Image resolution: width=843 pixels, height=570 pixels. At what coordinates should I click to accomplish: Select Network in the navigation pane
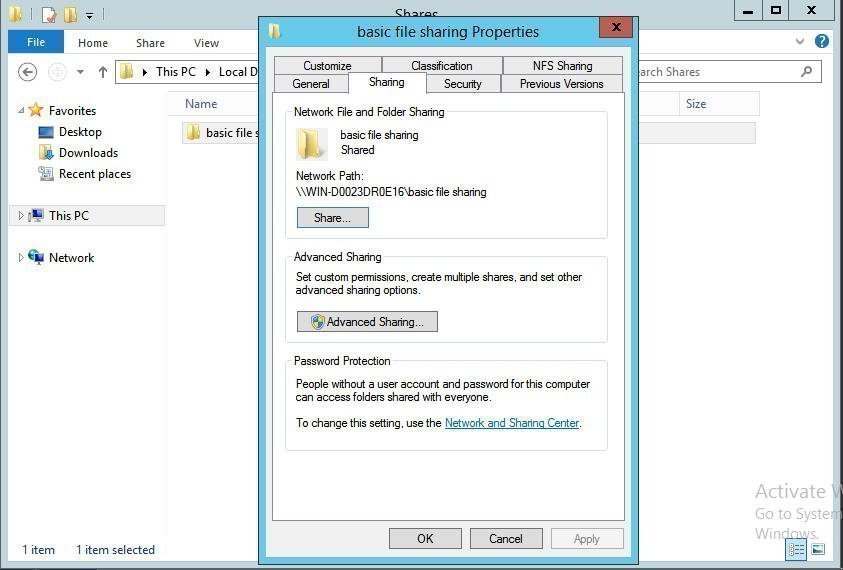(x=72, y=258)
